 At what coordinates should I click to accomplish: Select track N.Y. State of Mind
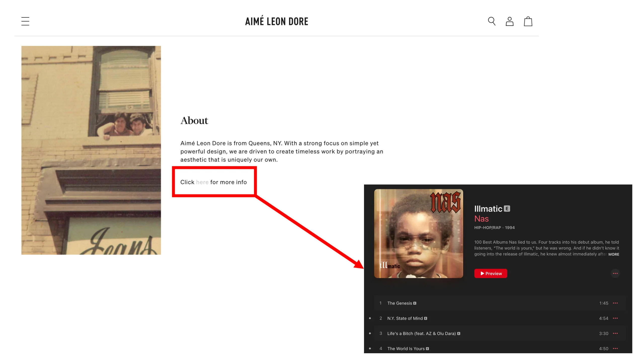tap(500, 318)
